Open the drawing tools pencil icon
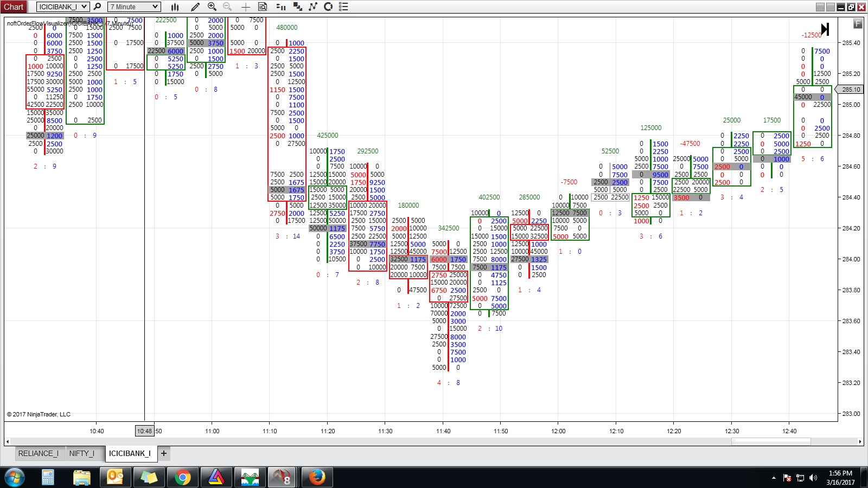 tap(195, 7)
